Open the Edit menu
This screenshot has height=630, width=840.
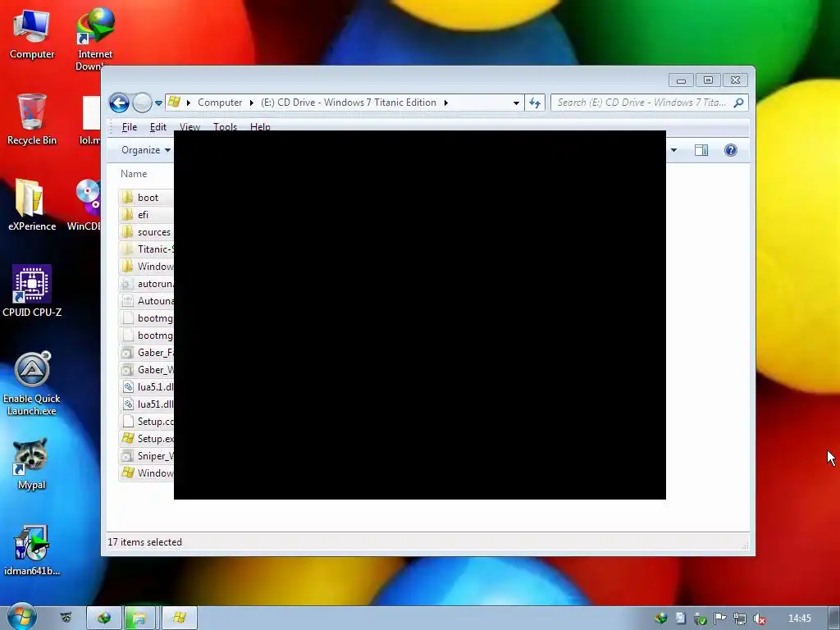[x=158, y=127]
